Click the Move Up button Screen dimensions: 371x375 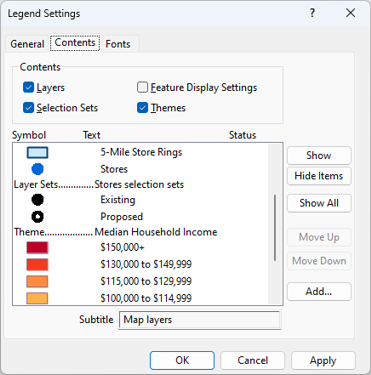coord(319,237)
